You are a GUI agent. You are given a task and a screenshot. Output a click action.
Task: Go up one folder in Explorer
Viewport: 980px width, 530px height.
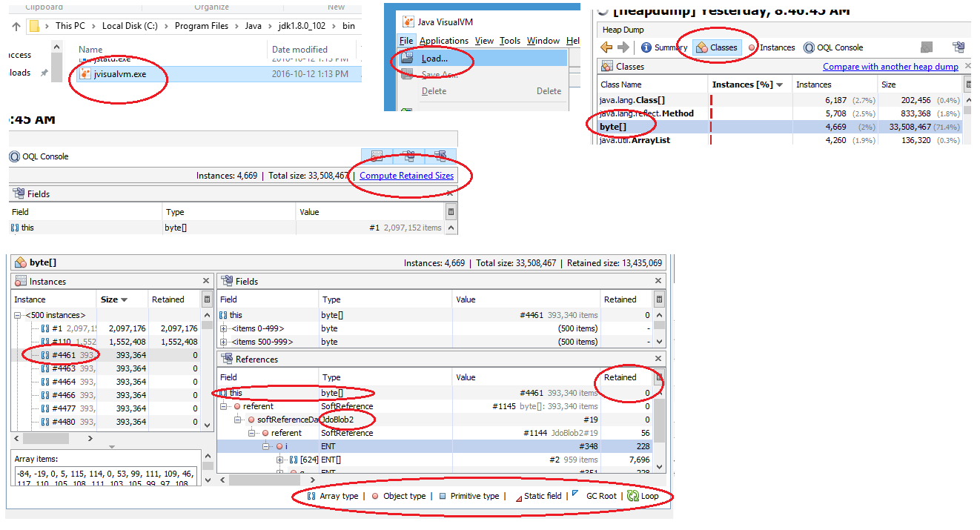[x=16, y=26]
